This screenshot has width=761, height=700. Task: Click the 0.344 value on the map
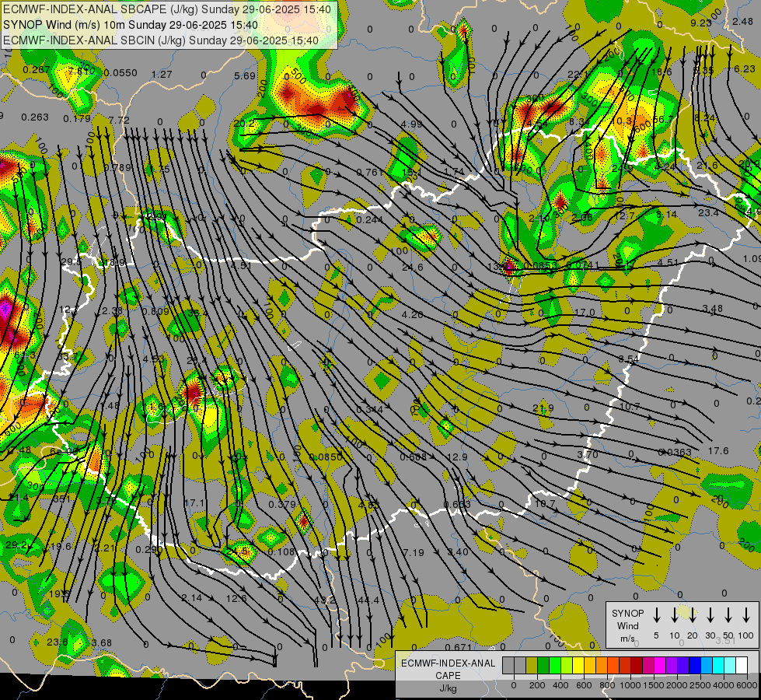pyautogui.click(x=369, y=410)
